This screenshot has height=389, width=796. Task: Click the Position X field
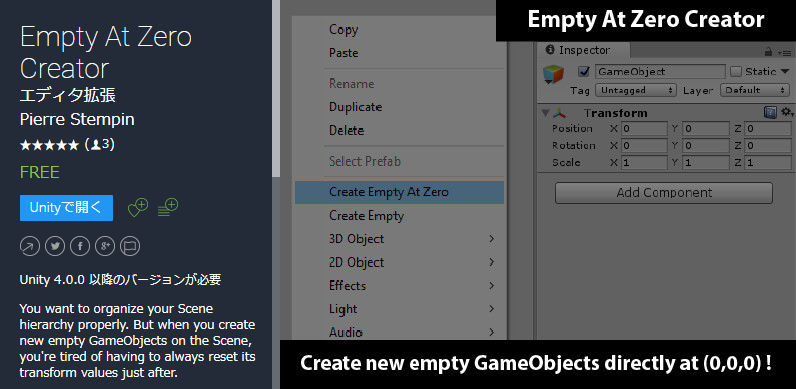point(644,129)
